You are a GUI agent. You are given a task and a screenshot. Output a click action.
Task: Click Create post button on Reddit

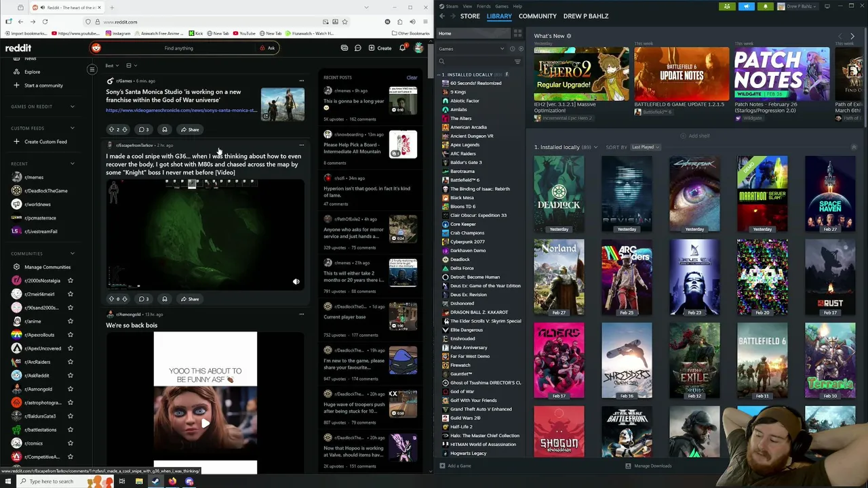[x=380, y=48]
